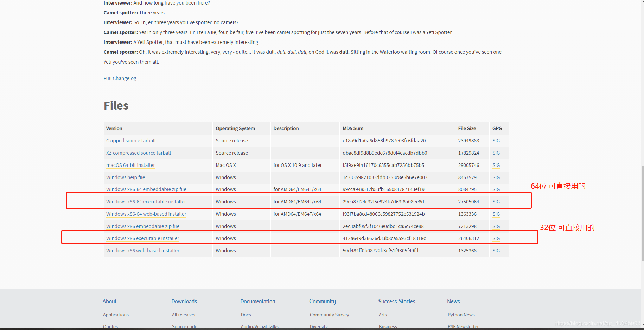Image resolution: width=644 pixels, height=330 pixels.
Task: Select 'for OS X 10.9 and later' description
Action: 298,165
